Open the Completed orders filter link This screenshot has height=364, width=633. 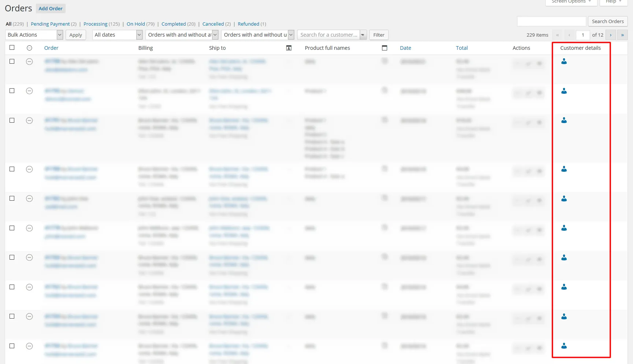coord(174,24)
